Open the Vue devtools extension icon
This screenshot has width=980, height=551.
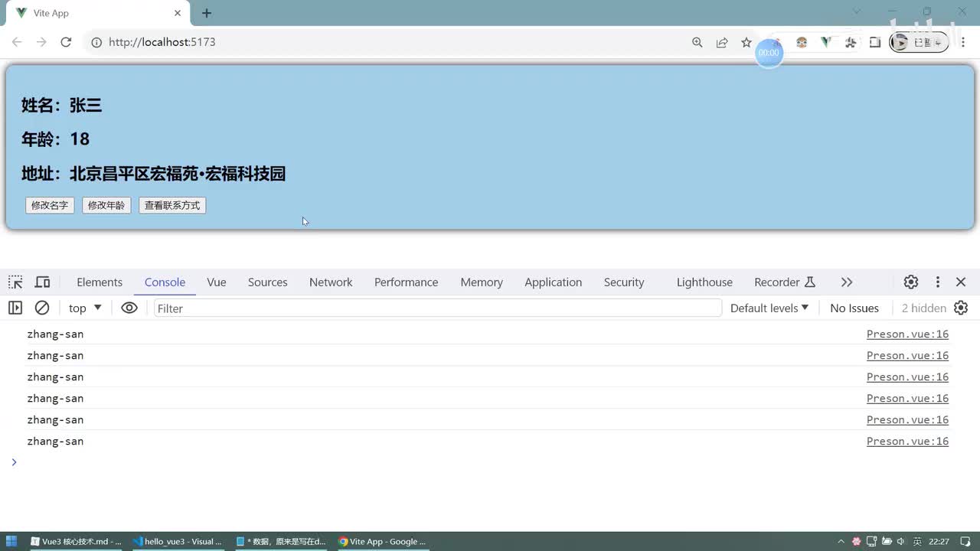coord(826,42)
